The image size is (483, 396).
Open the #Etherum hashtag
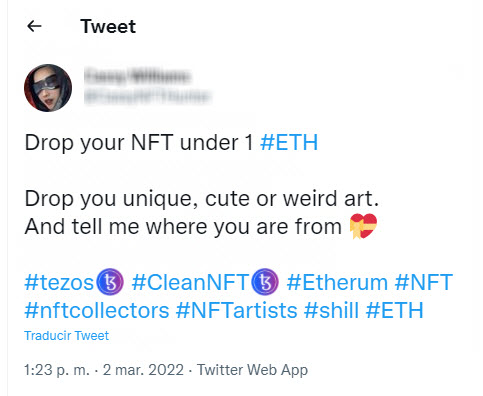coord(337,282)
